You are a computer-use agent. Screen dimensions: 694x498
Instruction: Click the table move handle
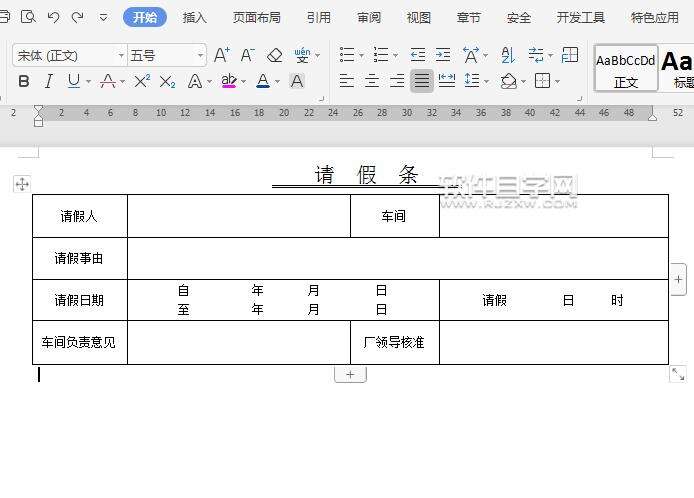pyautogui.click(x=22, y=184)
